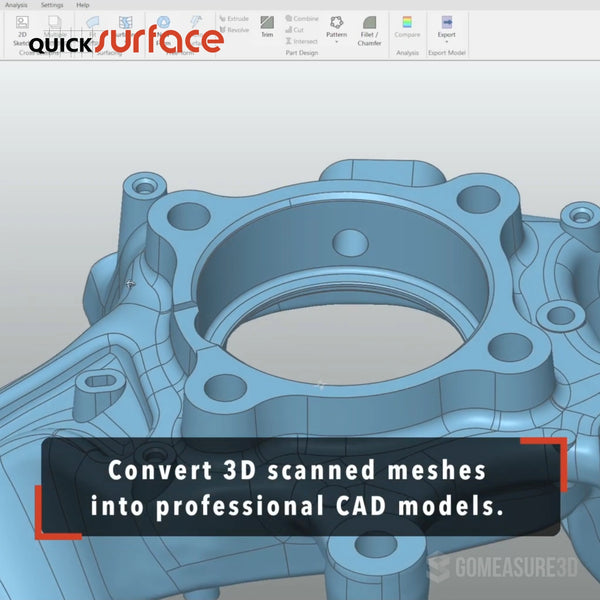Expand the Export dropdown arrow

point(447,41)
